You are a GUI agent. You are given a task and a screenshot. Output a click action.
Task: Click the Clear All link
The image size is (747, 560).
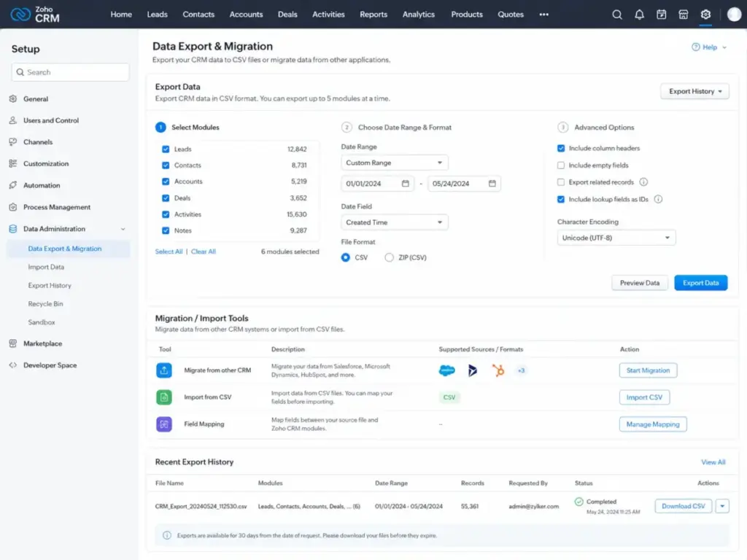[204, 252]
